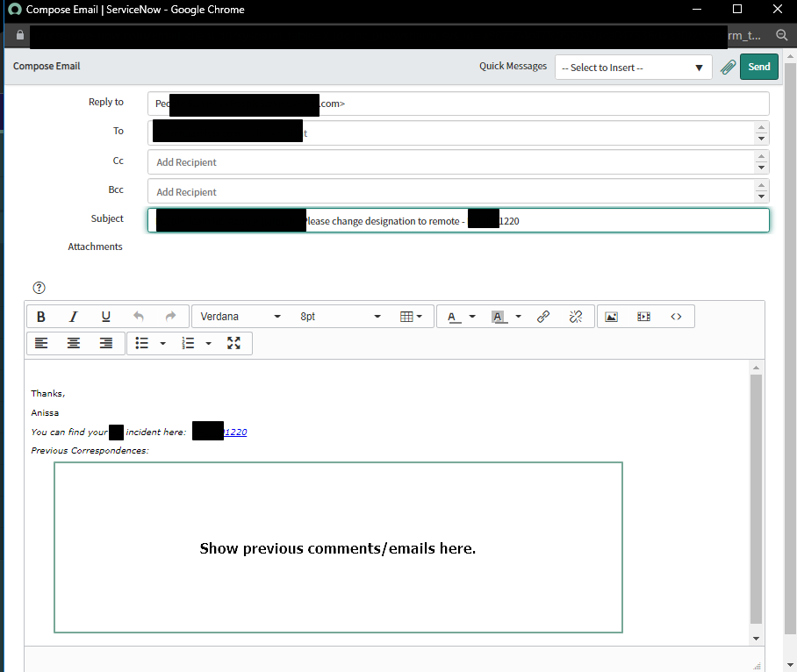Expand bullet list style options
The image size is (797, 672).
pyautogui.click(x=162, y=343)
